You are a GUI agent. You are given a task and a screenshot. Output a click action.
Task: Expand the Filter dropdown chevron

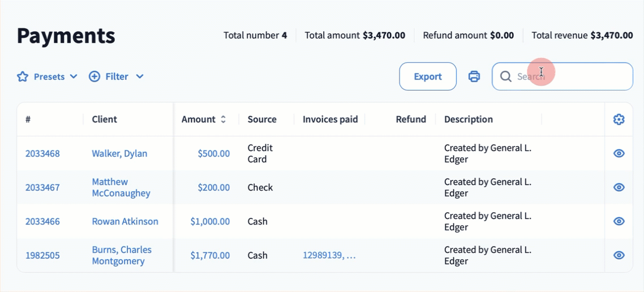pyautogui.click(x=140, y=76)
